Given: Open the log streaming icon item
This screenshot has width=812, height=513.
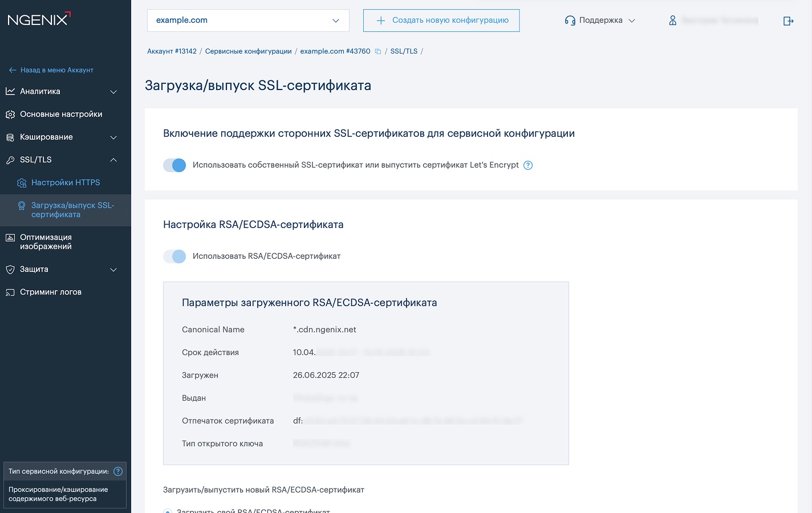Looking at the screenshot, I should pos(10,292).
